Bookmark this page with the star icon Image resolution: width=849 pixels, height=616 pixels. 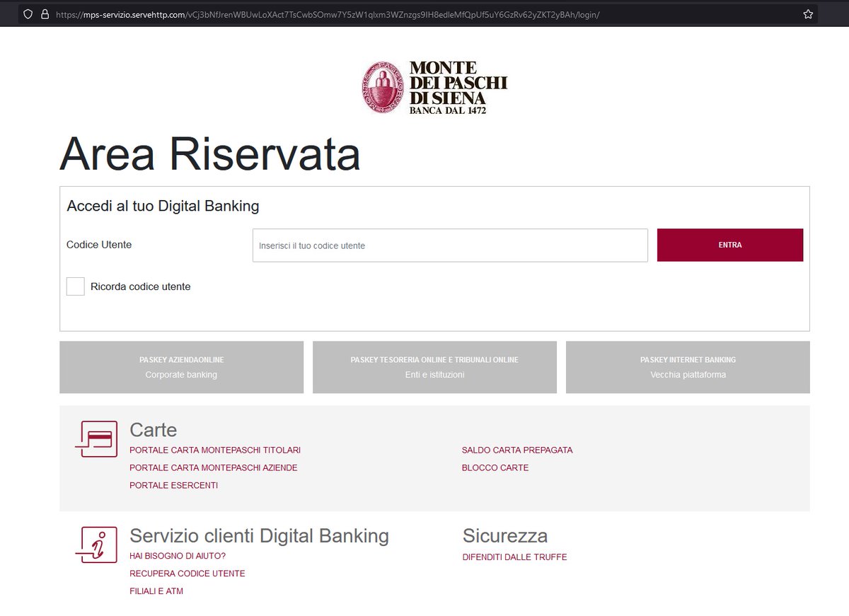(x=808, y=14)
